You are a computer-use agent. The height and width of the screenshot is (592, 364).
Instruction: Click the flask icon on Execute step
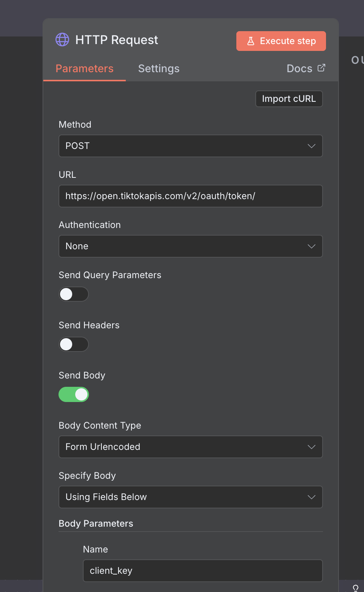pos(251,41)
